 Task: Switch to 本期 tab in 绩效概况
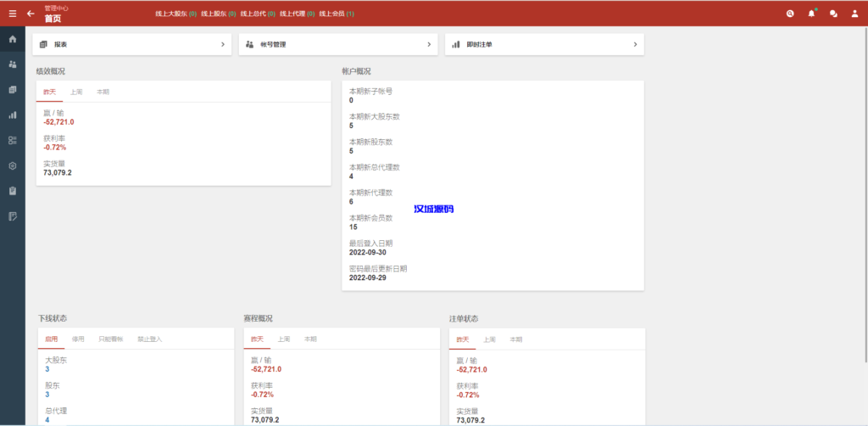(103, 92)
